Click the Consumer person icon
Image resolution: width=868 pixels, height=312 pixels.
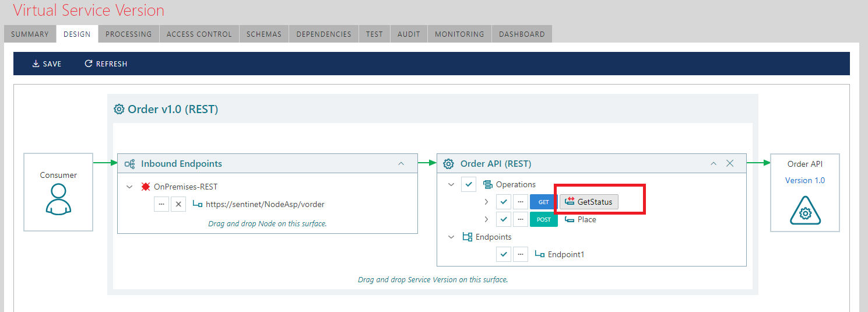[x=58, y=199]
